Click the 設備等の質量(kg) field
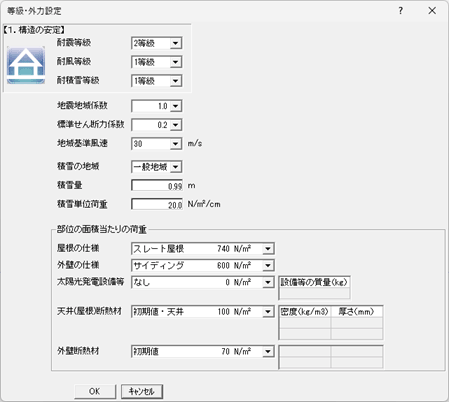Screen dimensions: 449x402 [x=314, y=293]
